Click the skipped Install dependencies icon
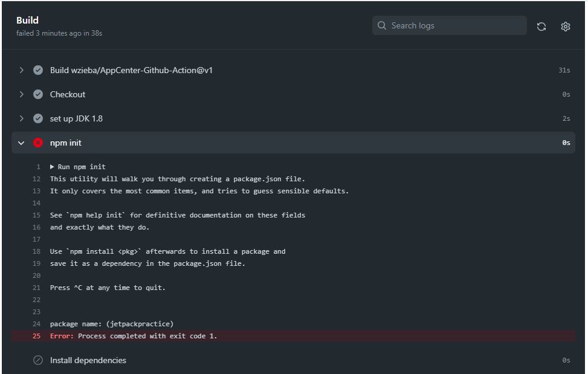This screenshot has width=588, height=374. click(38, 360)
